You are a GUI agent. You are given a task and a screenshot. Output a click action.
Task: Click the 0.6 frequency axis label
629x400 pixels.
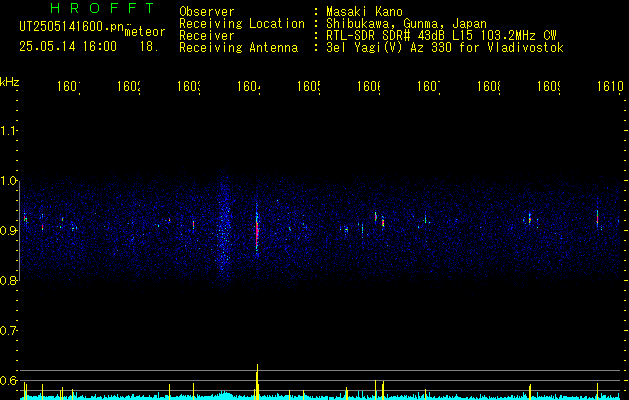8,380
